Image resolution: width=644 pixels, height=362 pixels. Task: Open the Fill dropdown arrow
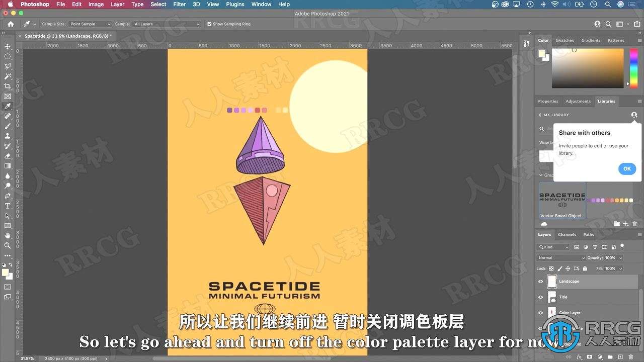(620, 268)
